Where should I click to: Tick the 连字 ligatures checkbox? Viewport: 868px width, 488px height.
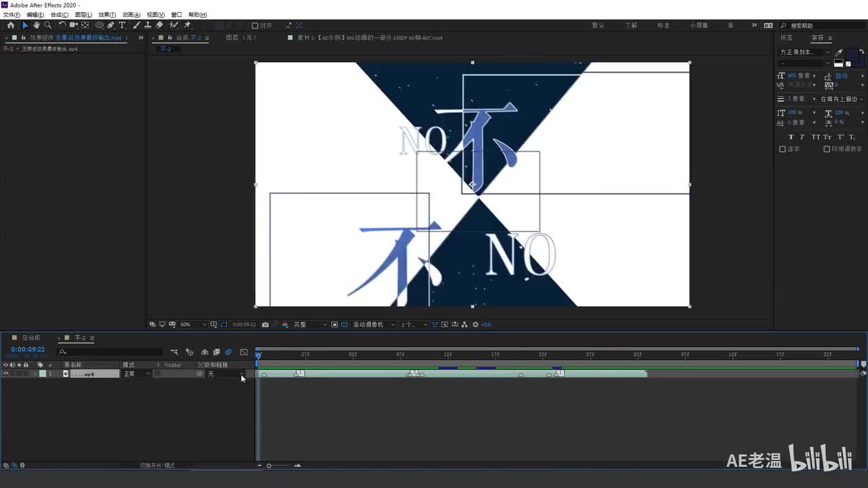[x=783, y=149]
